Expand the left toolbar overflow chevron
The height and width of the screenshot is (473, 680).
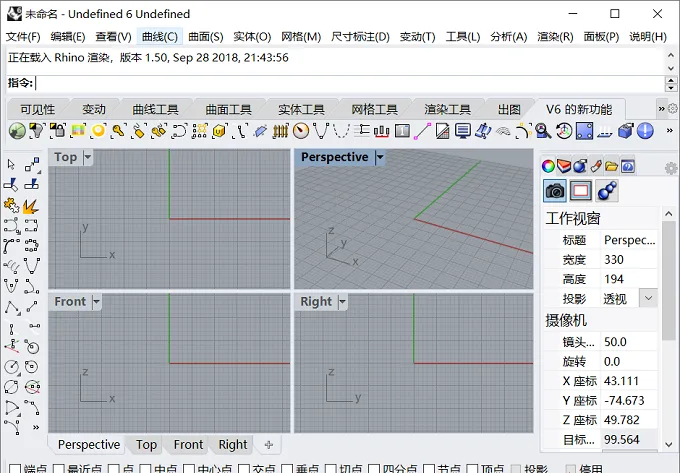tap(36, 427)
